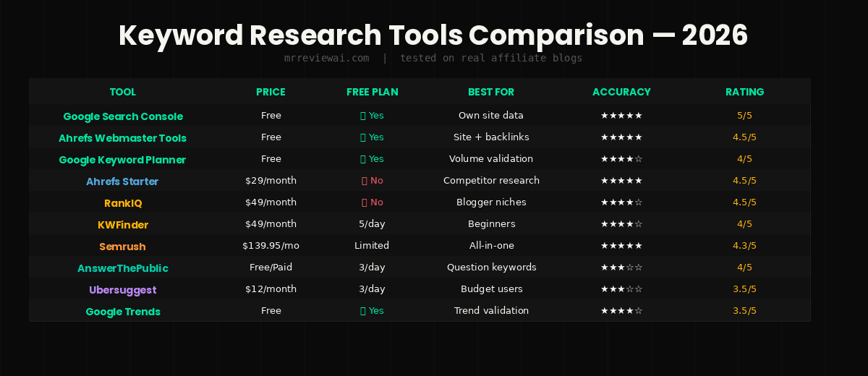
Task: Click the accuracy stars for Semrush
Action: (x=621, y=246)
